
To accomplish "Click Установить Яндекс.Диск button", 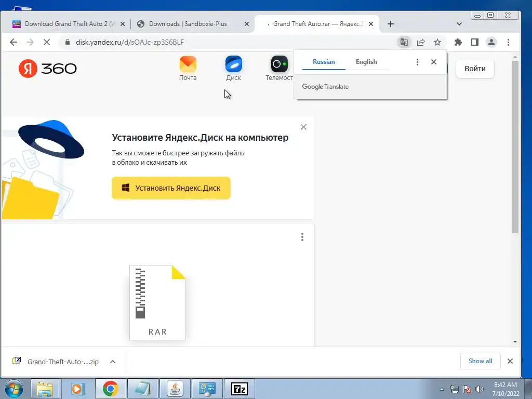I will [171, 188].
